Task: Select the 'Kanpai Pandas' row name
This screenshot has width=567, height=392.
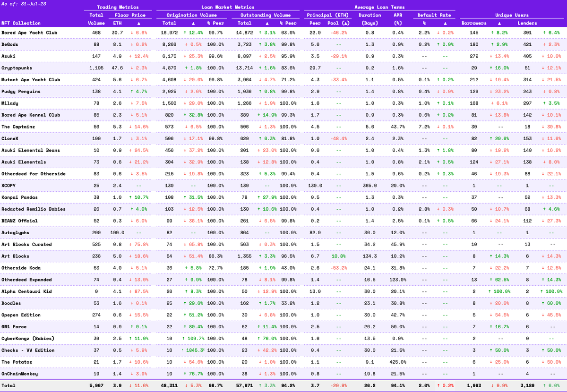Action: 19,197
